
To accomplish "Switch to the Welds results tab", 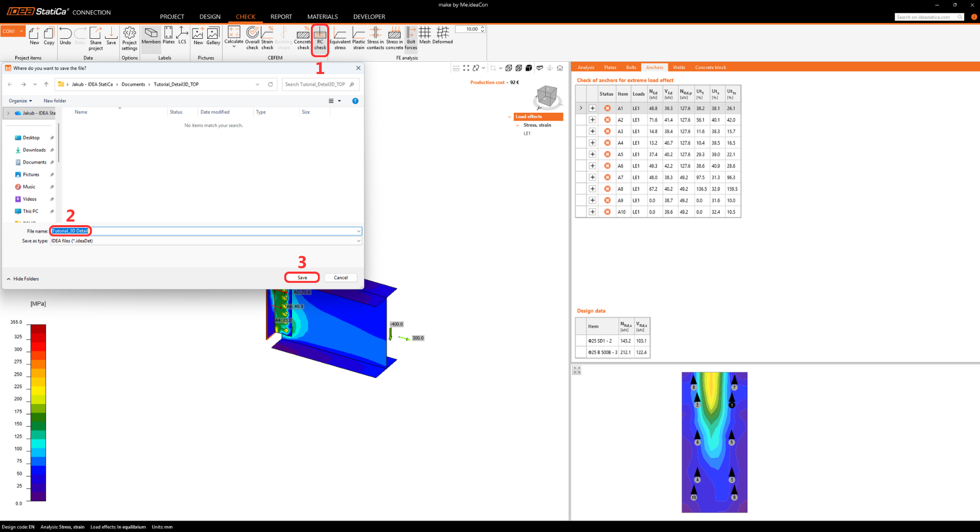I will pos(679,67).
